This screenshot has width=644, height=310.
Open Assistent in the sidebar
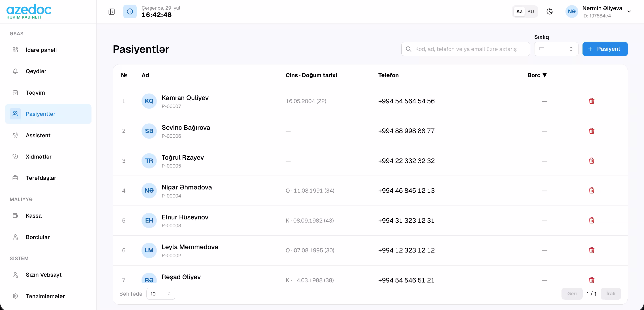pos(48,135)
